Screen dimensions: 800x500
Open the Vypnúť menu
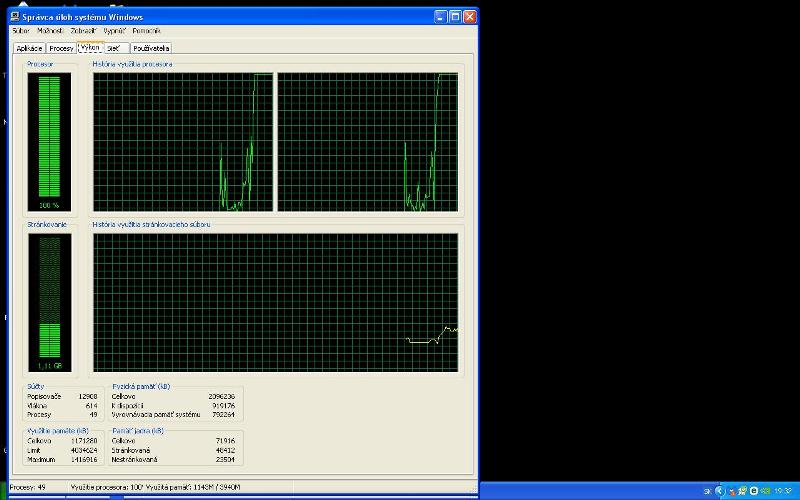(x=114, y=31)
